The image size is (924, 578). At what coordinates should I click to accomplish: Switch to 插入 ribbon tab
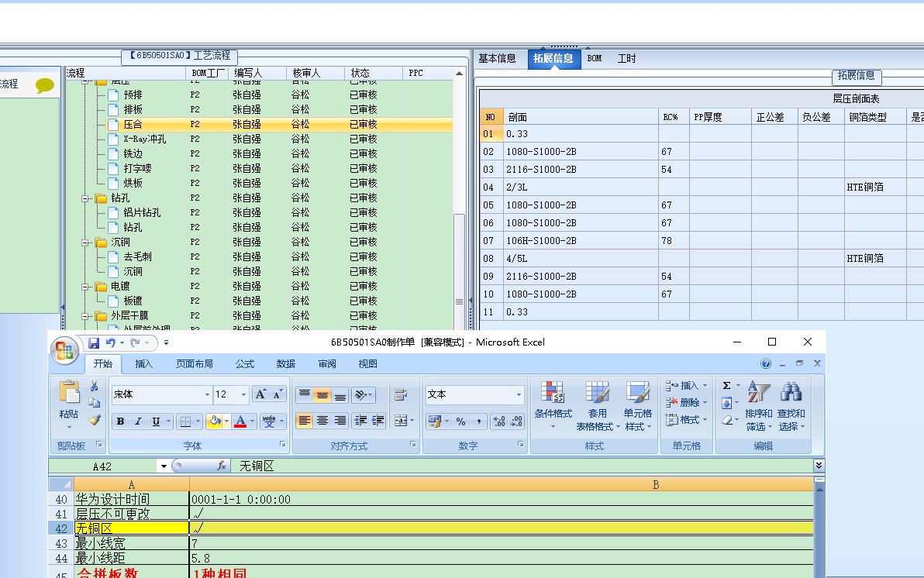pos(143,364)
